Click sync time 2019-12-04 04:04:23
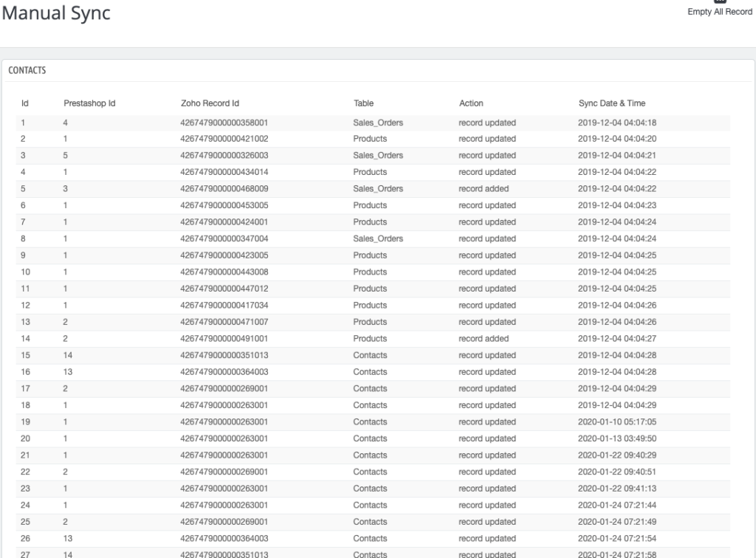The image size is (756, 558). pos(617,205)
